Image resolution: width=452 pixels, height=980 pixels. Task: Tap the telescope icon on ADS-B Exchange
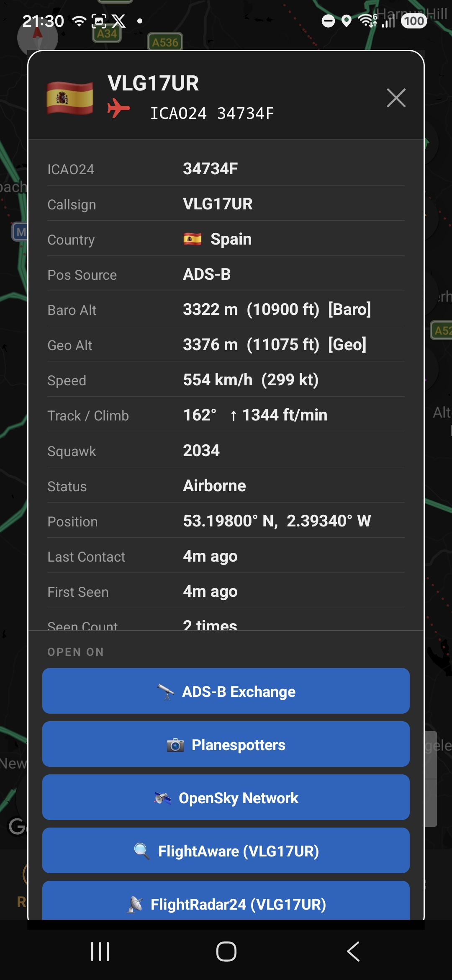pyautogui.click(x=166, y=692)
